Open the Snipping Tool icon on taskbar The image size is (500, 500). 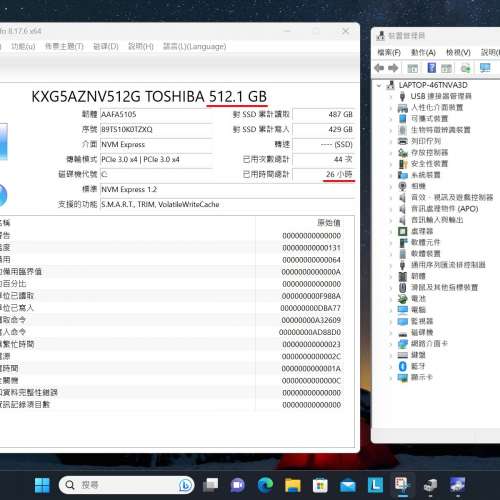402,485
